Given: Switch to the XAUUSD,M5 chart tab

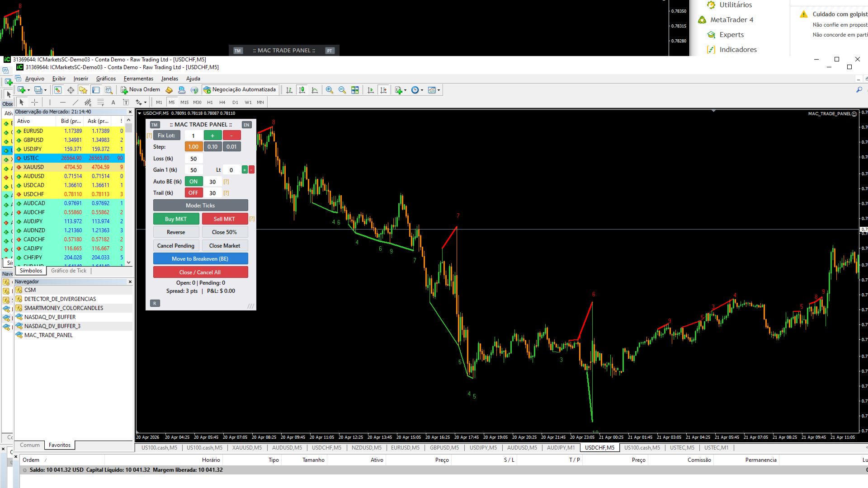Looking at the screenshot, I should coord(247,448).
